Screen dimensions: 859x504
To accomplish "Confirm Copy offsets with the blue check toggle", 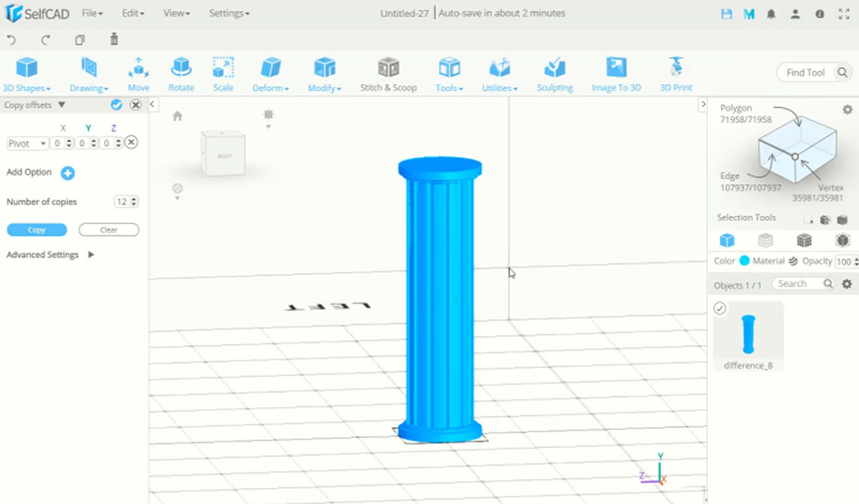I will (116, 105).
